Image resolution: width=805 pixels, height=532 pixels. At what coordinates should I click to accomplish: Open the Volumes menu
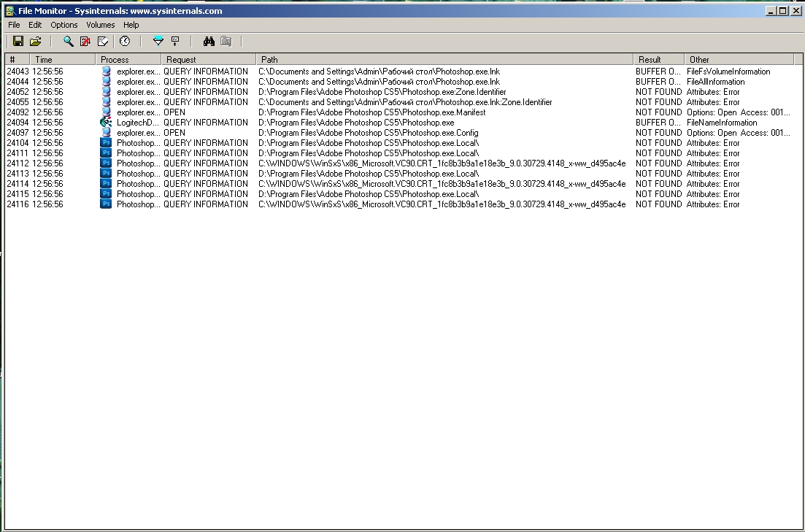[x=100, y=25]
